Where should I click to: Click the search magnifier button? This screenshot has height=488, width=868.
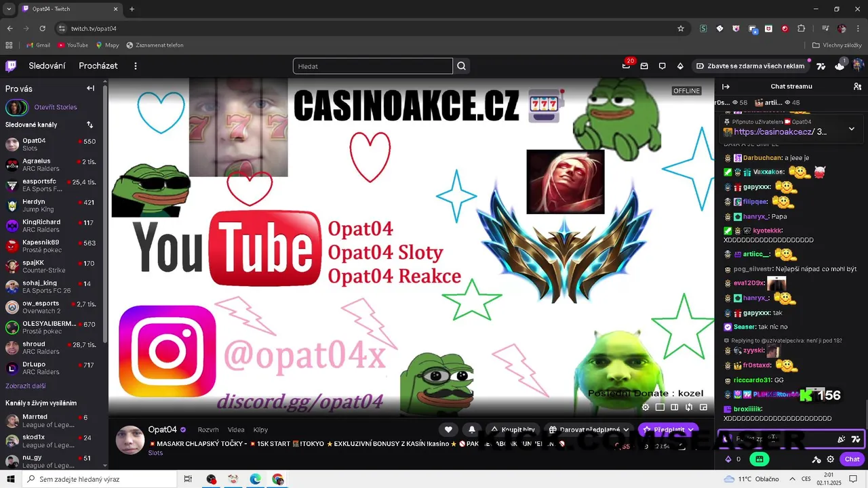462,66
